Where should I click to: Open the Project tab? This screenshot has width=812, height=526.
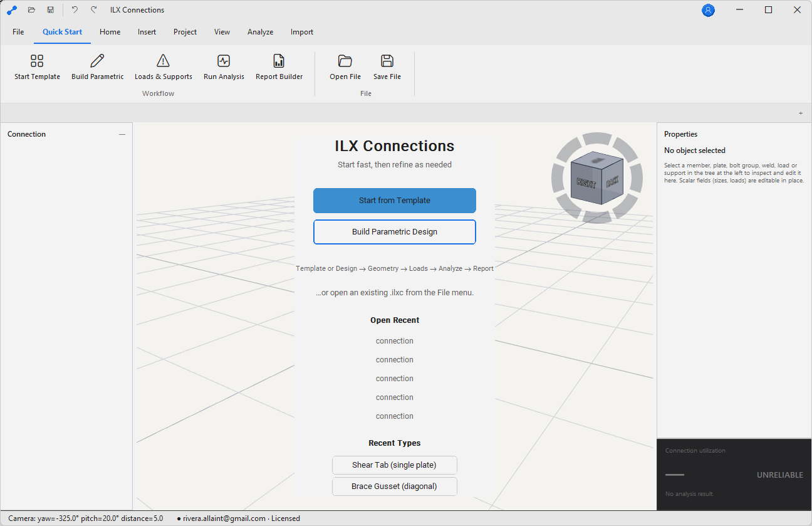[x=185, y=32]
